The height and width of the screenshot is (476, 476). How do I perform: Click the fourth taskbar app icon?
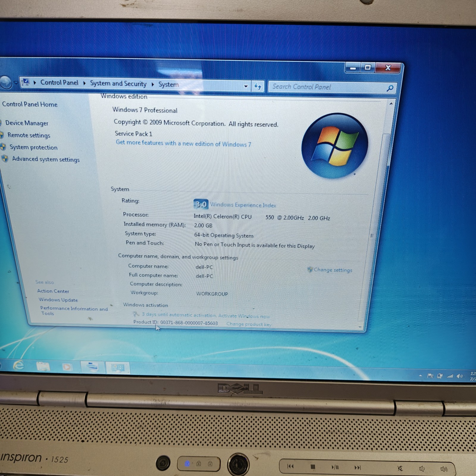92,367
